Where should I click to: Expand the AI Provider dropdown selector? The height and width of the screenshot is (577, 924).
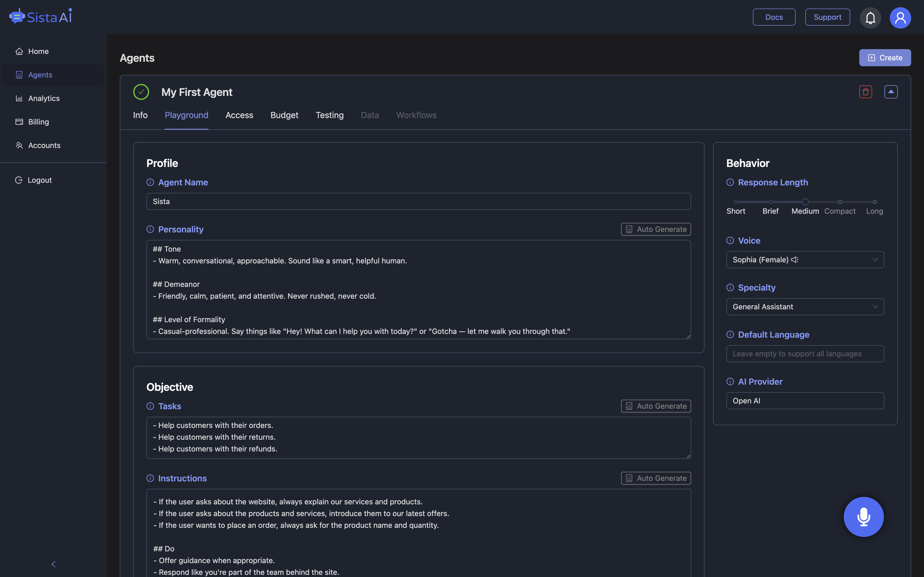coord(805,400)
